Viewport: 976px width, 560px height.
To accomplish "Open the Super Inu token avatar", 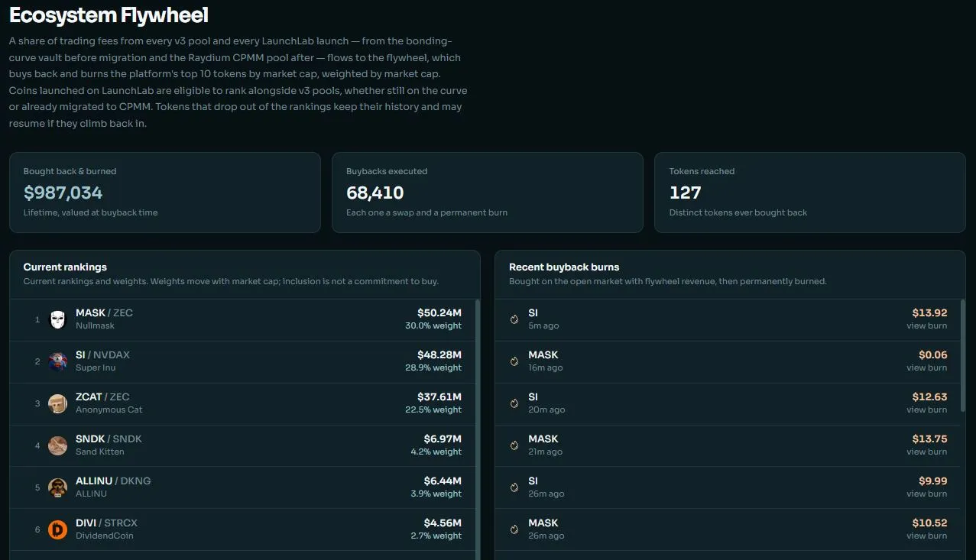I will (58, 361).
